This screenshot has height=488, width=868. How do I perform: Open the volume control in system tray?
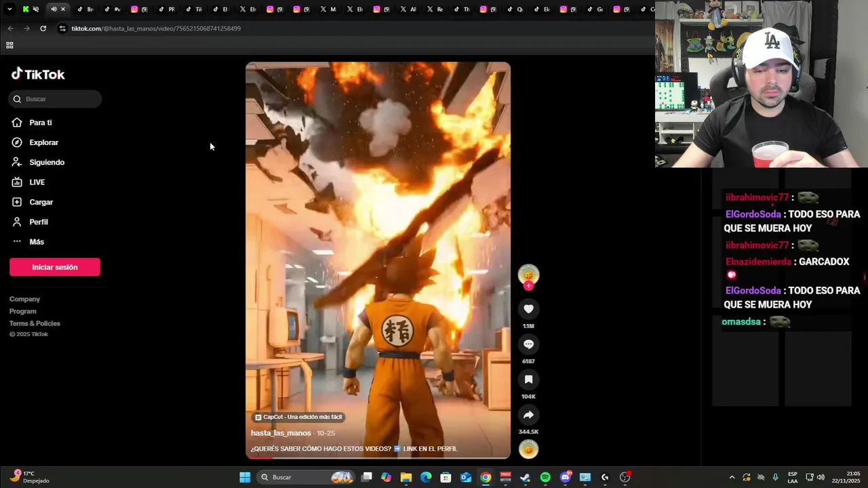coord(821,477)
